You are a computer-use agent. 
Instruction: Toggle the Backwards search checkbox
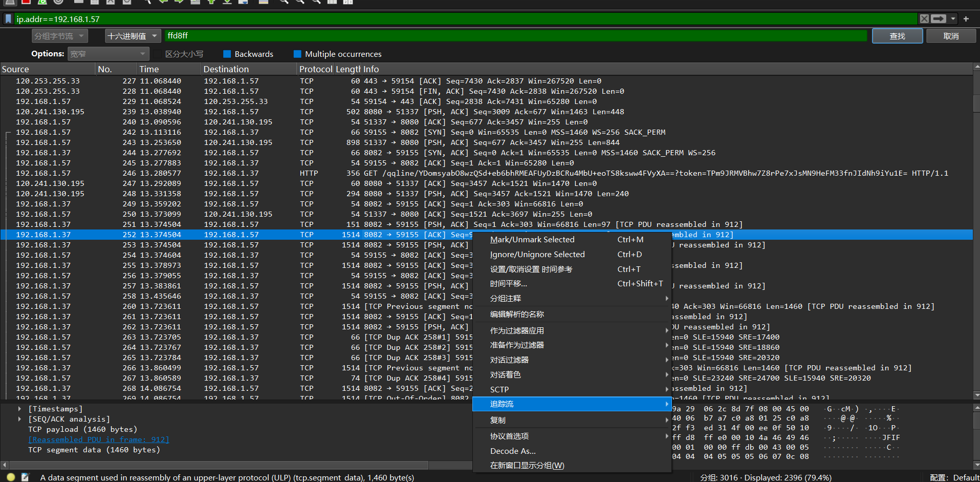pyautogui.click(x=227, y=54)
